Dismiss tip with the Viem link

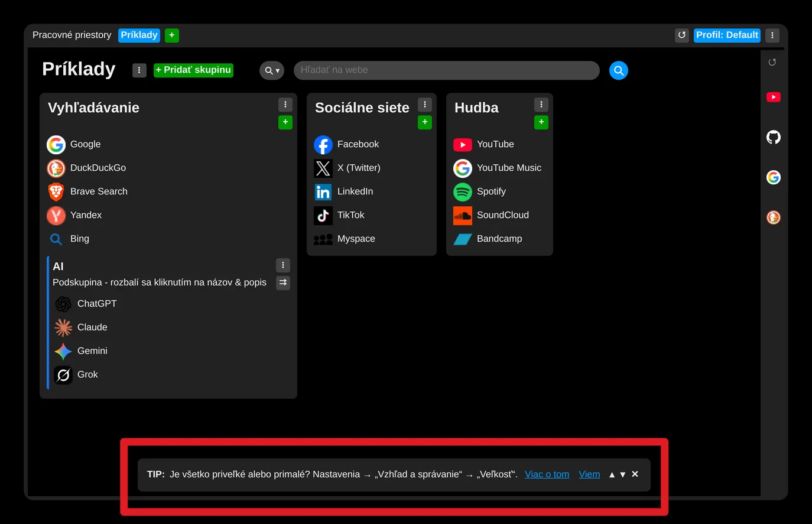pyautogui.click(x=589, y=474)
